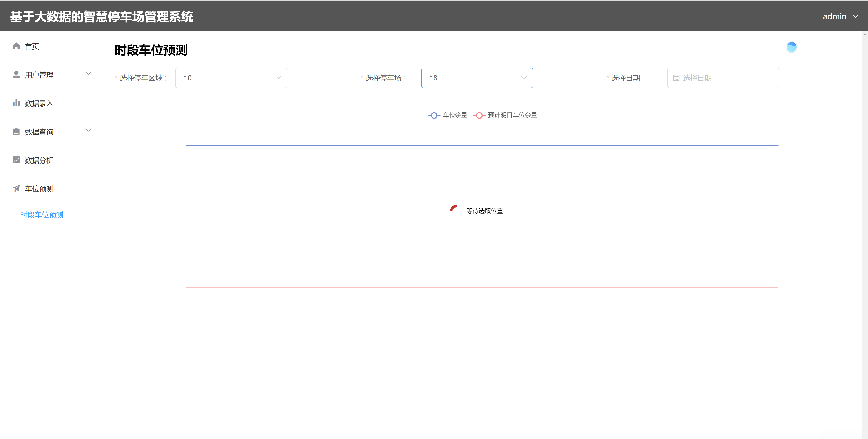Expand the 用户管理 submenu arrow
The height and width of the screenshot is (439, 868).
[88, 73]
